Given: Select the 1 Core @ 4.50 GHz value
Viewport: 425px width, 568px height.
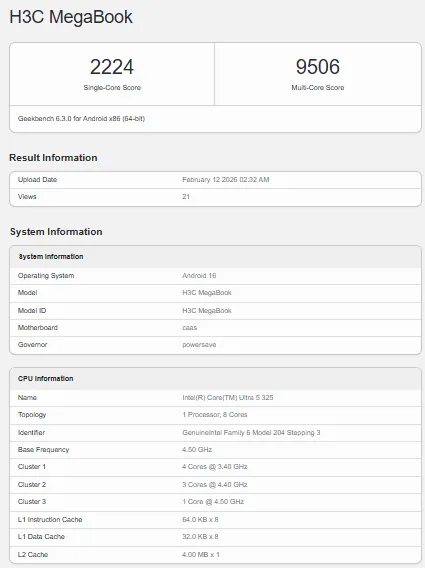Looking at the screenshot, I should pos(213,502).
